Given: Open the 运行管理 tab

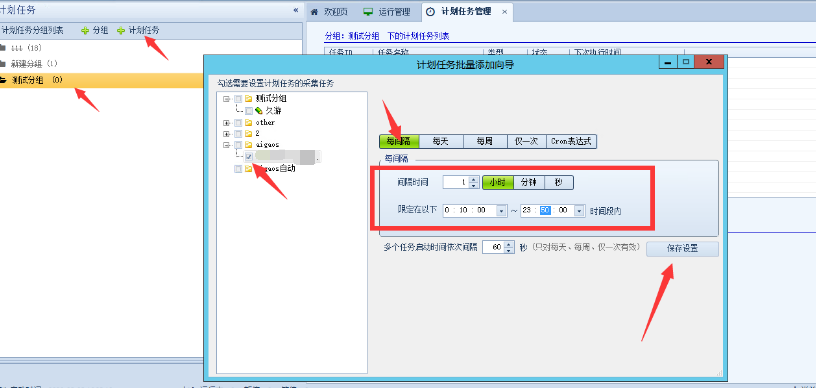Looking at the screenshot, I should tap(388, 11).
